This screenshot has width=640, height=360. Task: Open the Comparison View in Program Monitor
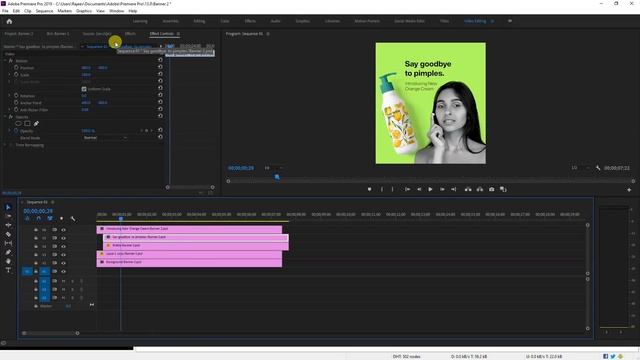[503, 189]
